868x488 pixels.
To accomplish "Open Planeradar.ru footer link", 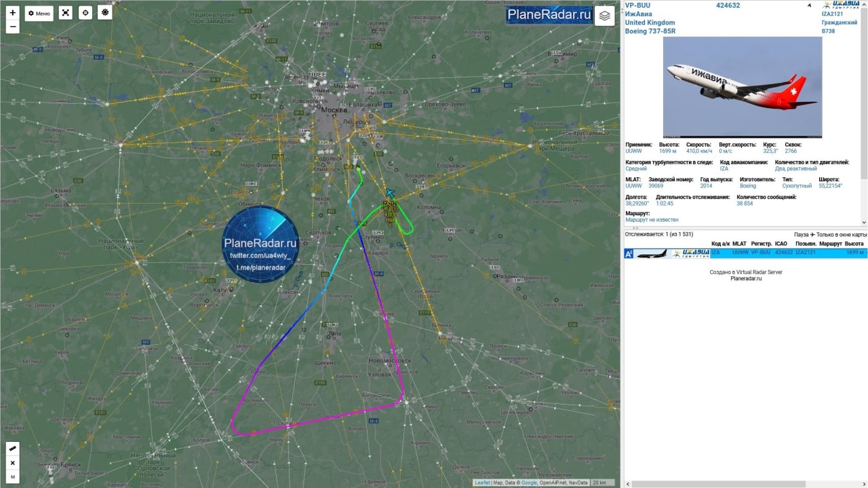I will pos(746,278).
